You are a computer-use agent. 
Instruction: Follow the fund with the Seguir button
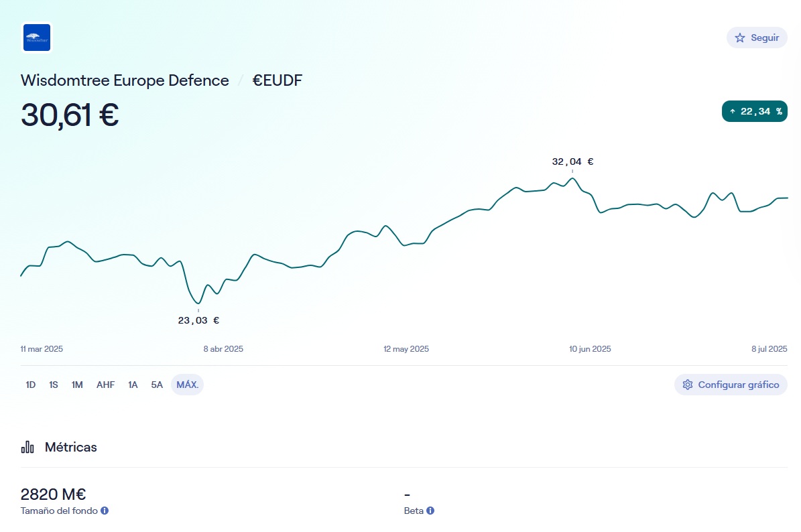pos(757,38)
